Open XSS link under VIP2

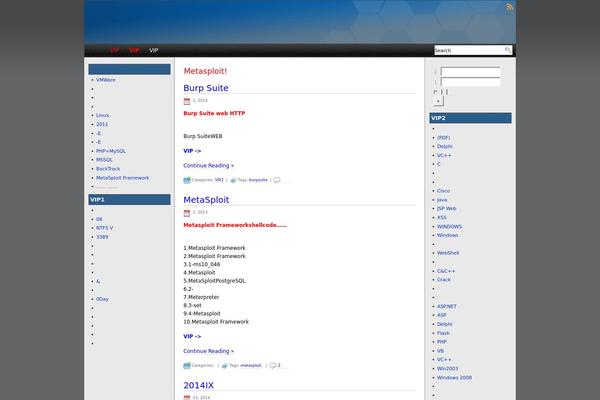tap(442, 217)
